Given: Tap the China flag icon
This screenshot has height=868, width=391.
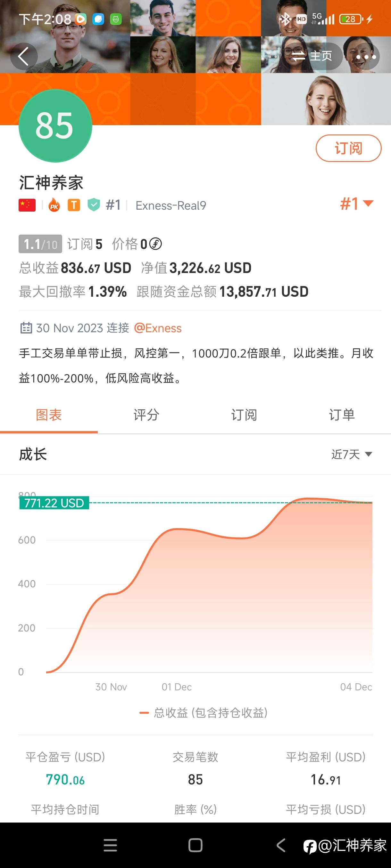Looking at the screenshot, I should 27,205.
